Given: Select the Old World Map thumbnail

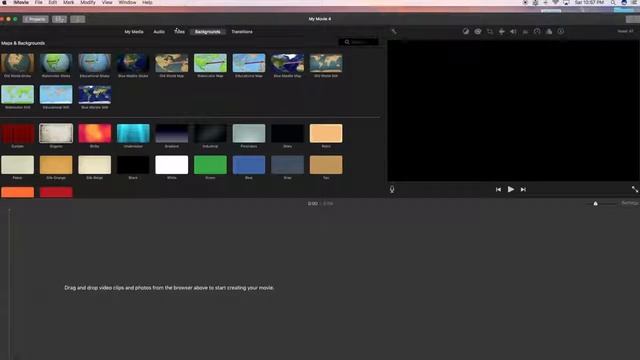Looking at the screenshot, I should pos(172,63).
